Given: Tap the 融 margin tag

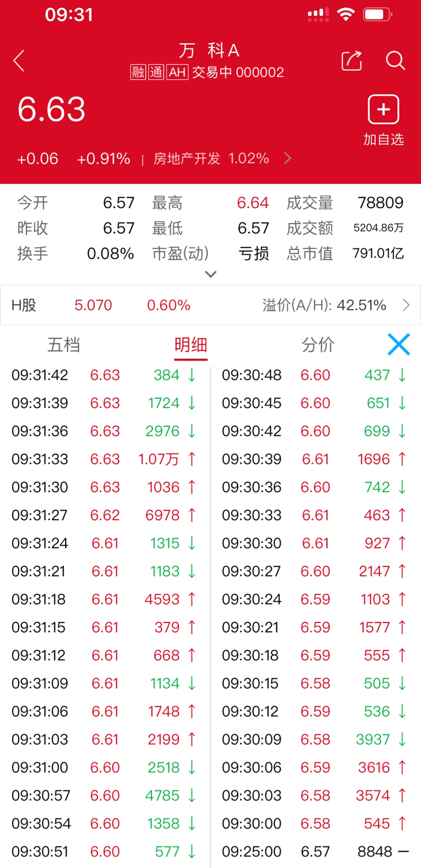Looking at the screenshot, I should pos(138,72).
